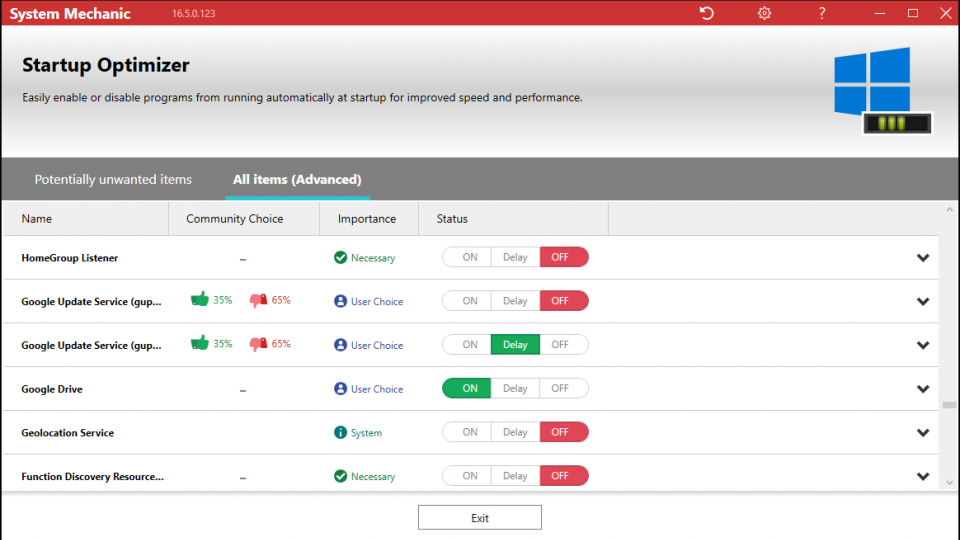The height and width of the screenshot is (540, 960).
Task: Click info icon for Geolocation Service
Action: (x=340, y=432)
